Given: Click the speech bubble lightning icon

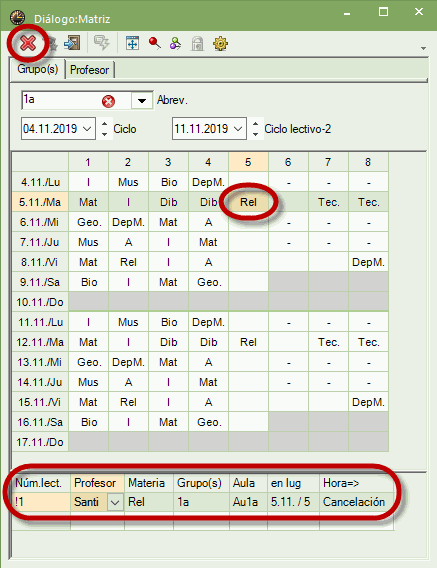Looking at the screenshot, I should click(x=102, y=43).
